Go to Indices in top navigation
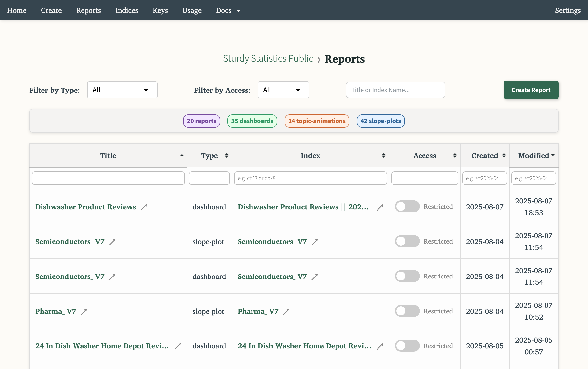The width and height of the screenshot is (588, 369). point(126,10)
